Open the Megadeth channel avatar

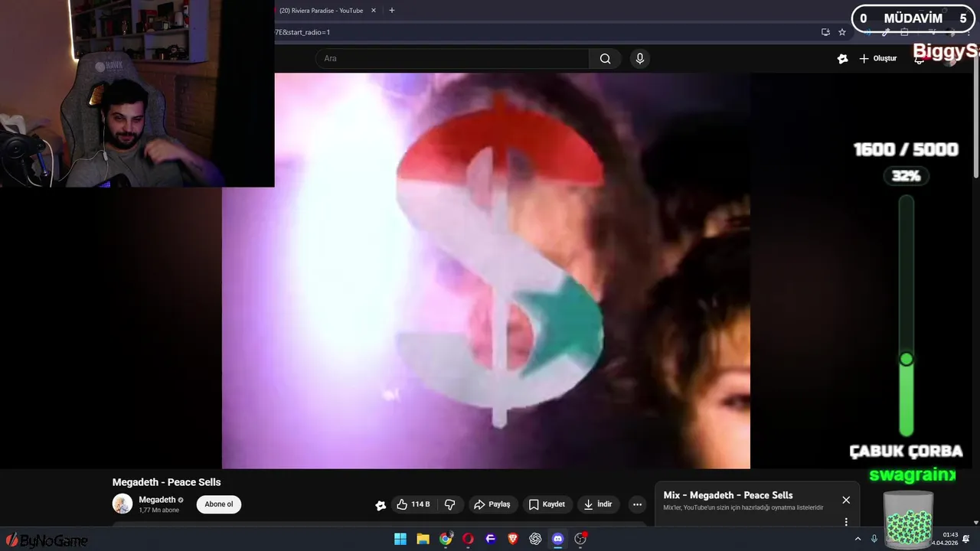[x=122, y=504]
